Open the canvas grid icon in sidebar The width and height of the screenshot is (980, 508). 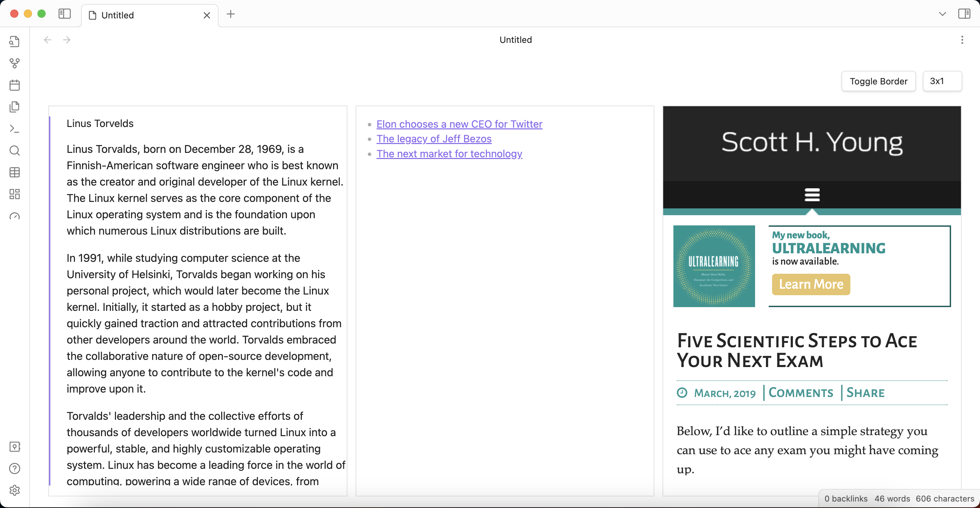pos(14,194)
